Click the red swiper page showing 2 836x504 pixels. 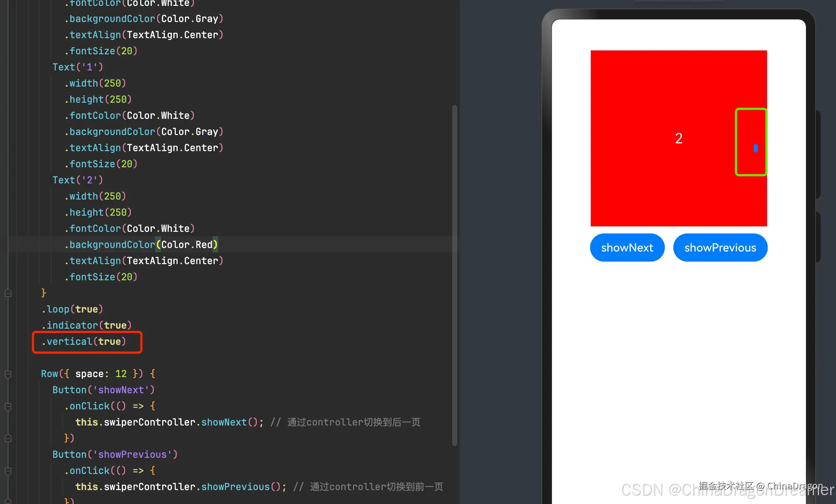(679, 138)
